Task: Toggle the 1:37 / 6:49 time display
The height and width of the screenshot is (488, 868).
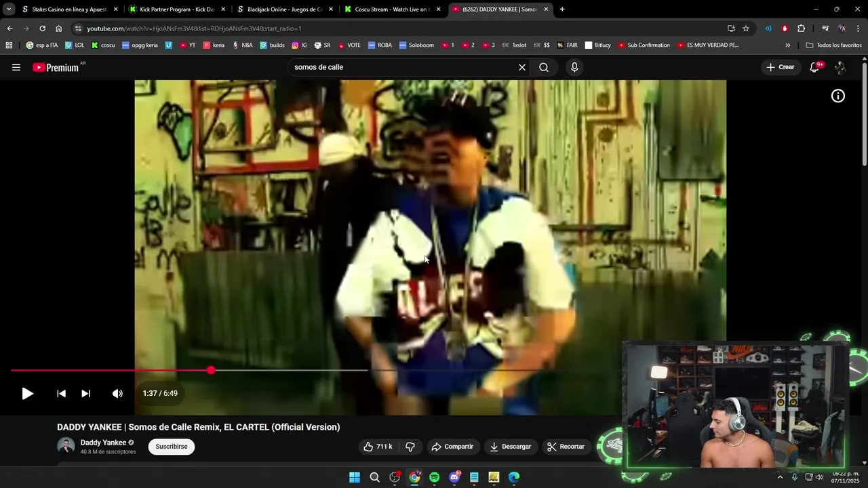Action: point(160,393)
